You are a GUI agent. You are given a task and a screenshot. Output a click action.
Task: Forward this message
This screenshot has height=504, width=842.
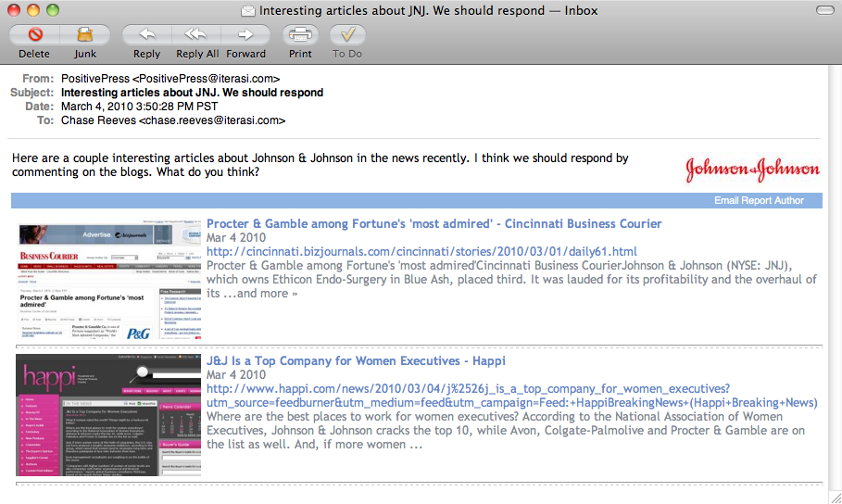pos(245,35)
